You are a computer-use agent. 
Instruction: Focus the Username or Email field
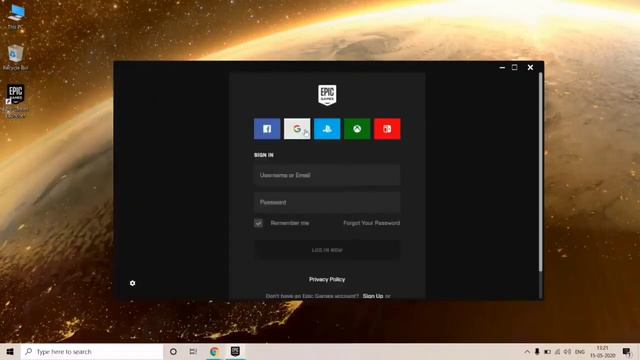[x=327, y=175]
